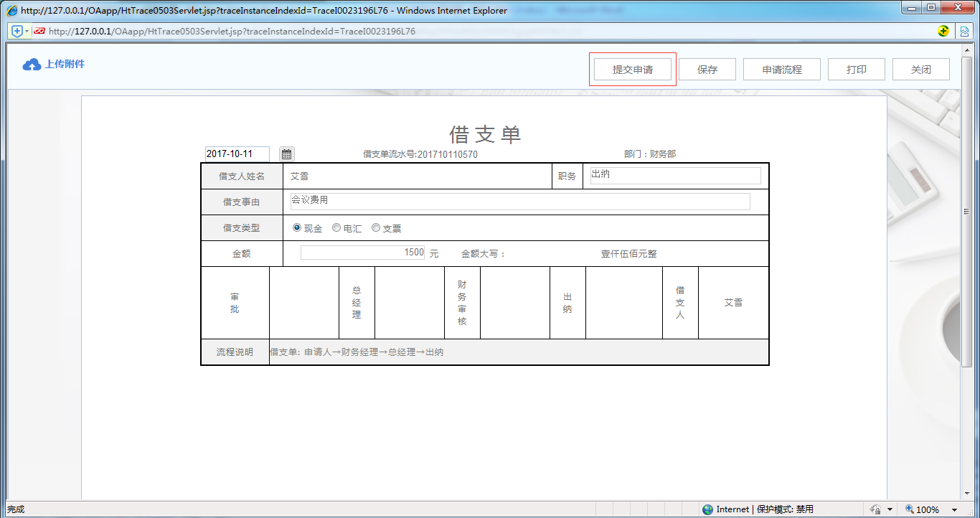Open dropdown arrow beside blue shield icon
Screen dimensions: 980x518
[27, 31]
